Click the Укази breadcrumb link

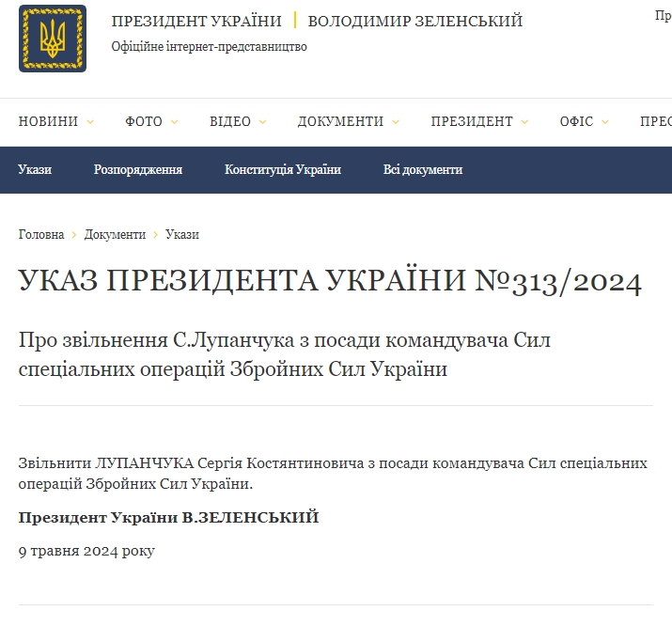[182, 234]
